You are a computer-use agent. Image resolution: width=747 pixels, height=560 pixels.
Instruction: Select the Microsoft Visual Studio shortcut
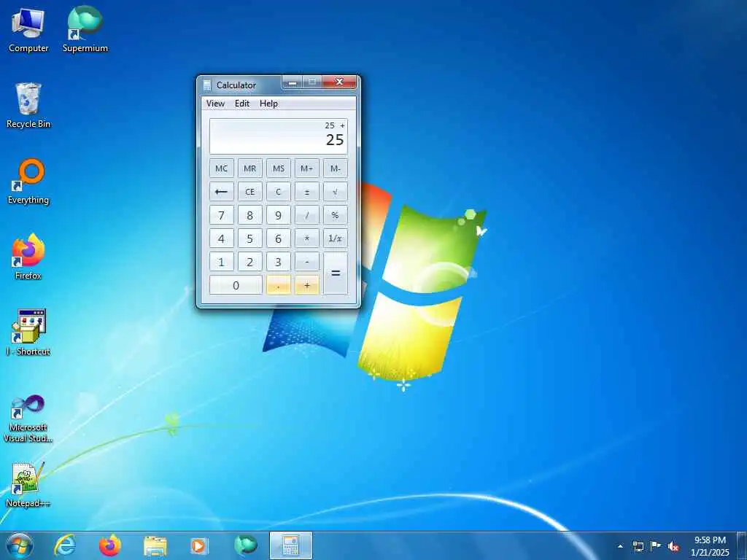[x=28, y=419]
